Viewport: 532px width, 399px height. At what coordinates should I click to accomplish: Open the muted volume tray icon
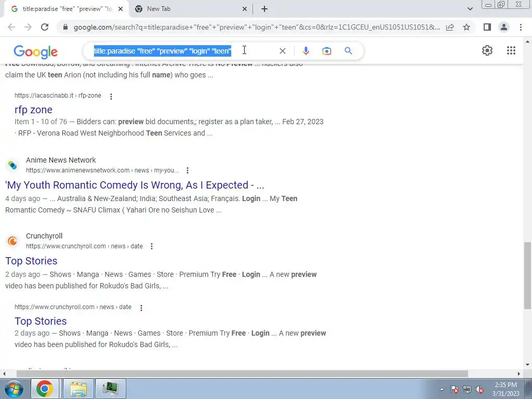pos(480,389)
